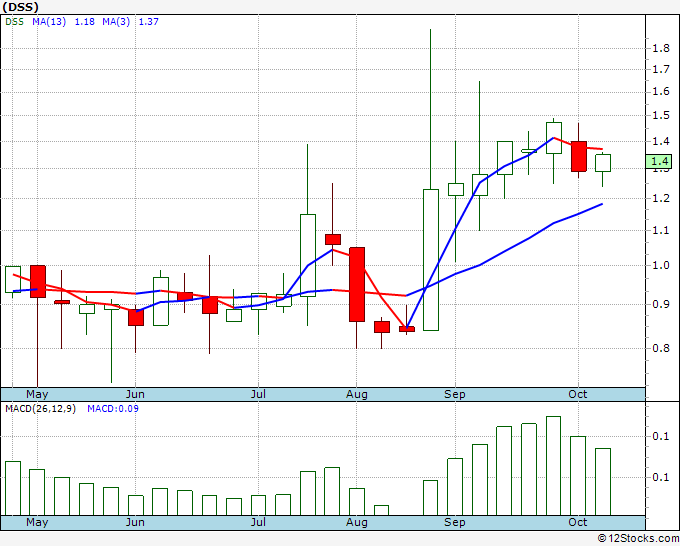Click the MA(3) value 1.37
Image resolution: width=680 pixels, height=546 pixels.
click(148, 22)
